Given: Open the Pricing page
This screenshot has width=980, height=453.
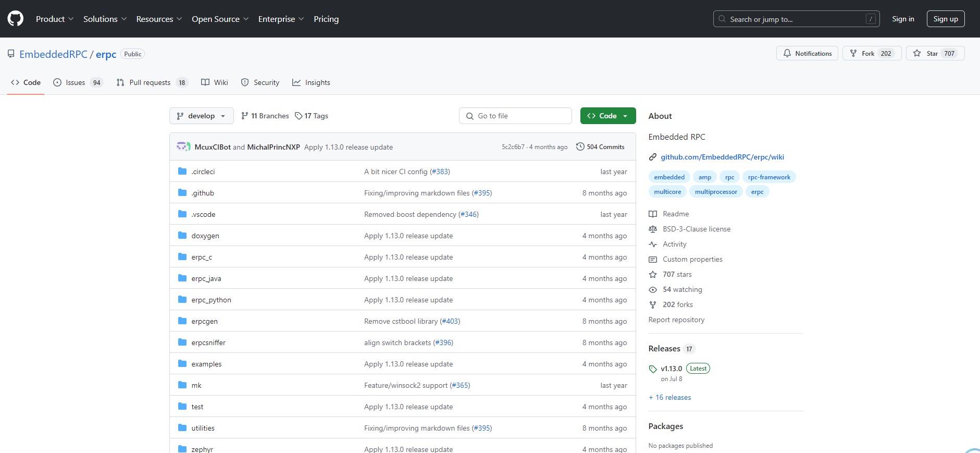Looking at the screenshot, I should tap(326, 19).
